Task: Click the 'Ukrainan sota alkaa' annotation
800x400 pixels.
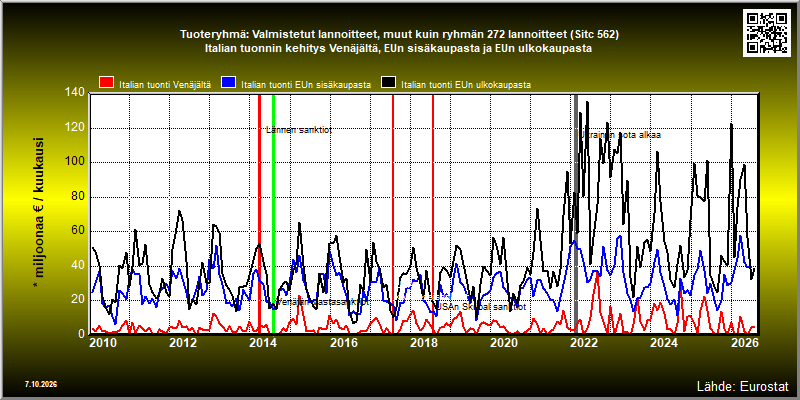Action: coord(620,135)
